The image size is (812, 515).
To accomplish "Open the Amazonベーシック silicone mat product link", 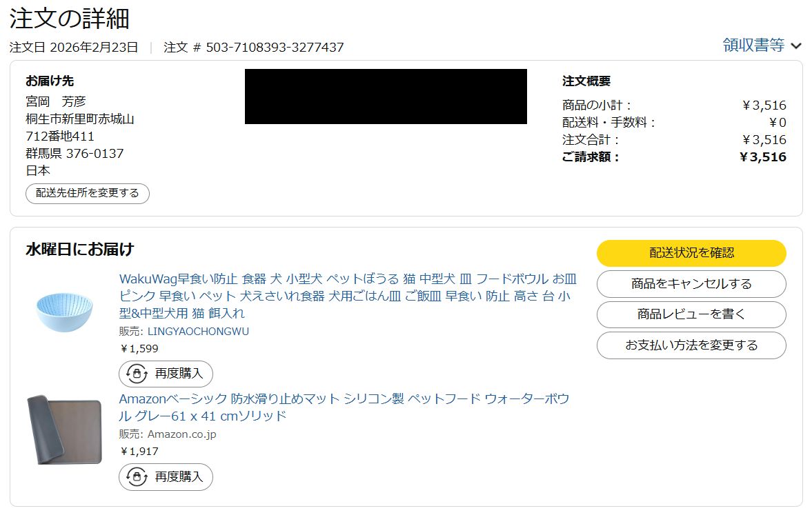I will tap(344, 407).
